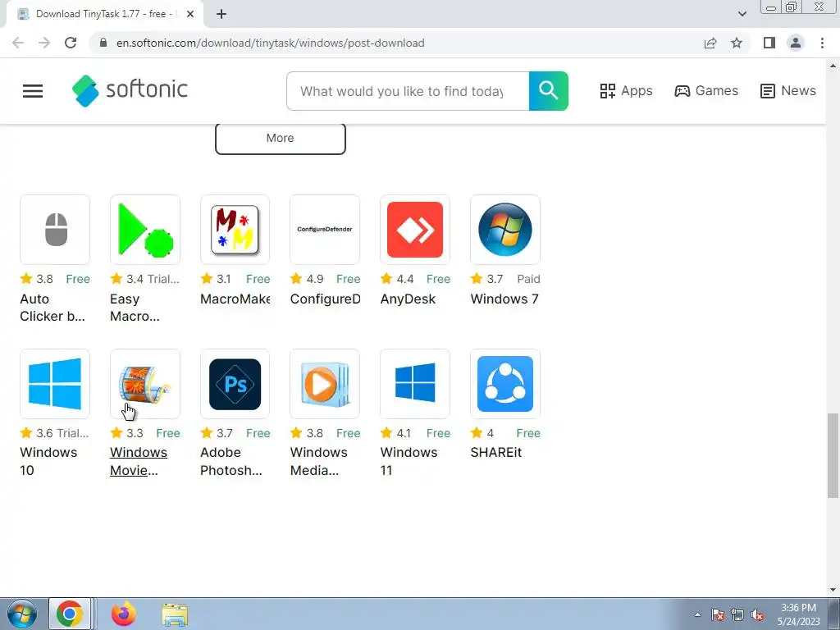Open the Windows Movie Maker film icon

point(145,384)
